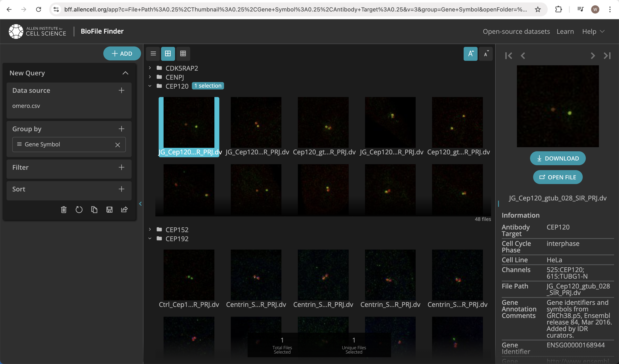
Task: Open the Help dropdown menu
Action: (x=593, y=31)
